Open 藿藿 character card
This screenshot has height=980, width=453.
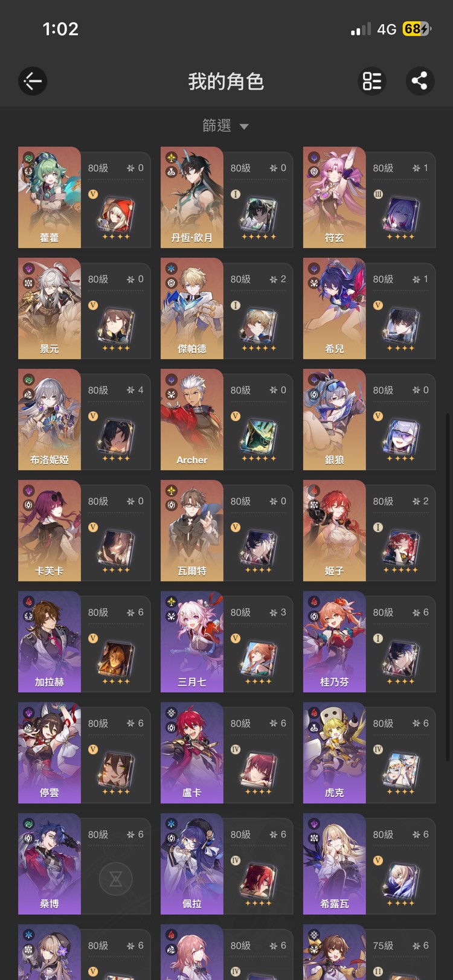[85, 197]
